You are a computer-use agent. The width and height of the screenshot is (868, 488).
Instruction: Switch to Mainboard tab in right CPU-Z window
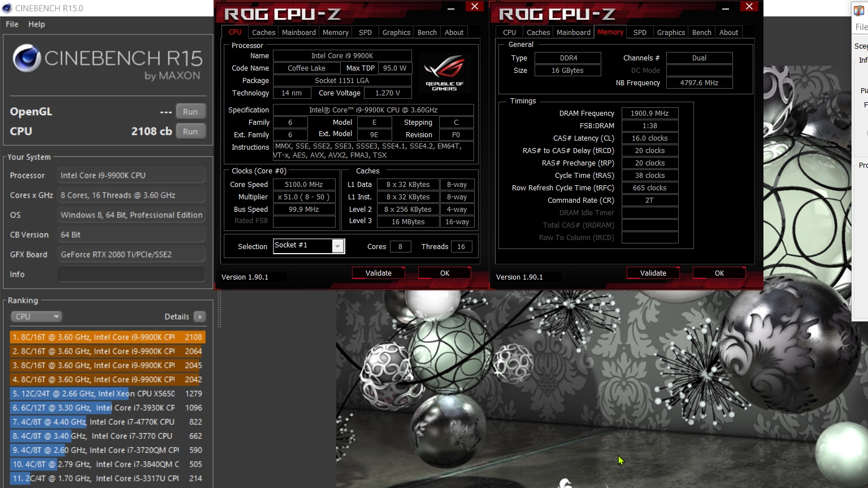(x=574, y=32)
